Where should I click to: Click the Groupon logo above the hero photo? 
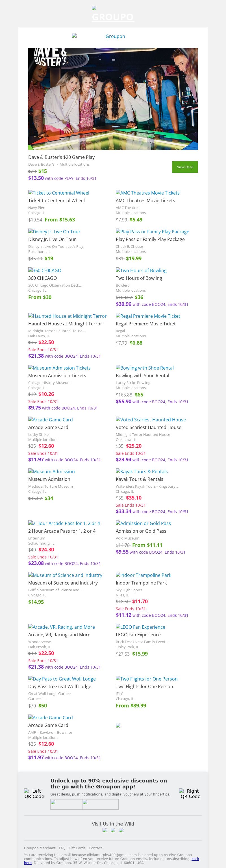[x=113, y=36]
